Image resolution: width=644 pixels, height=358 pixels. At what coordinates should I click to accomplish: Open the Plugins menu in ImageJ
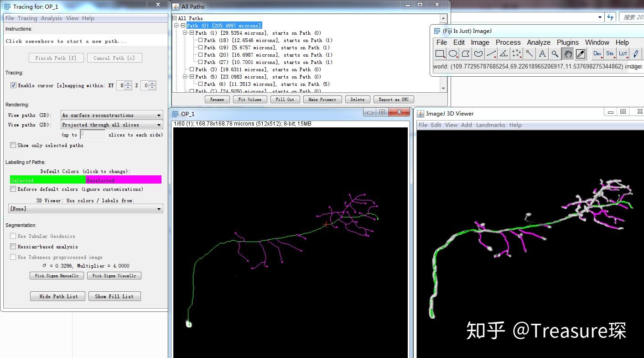click(x=567, y=42)
